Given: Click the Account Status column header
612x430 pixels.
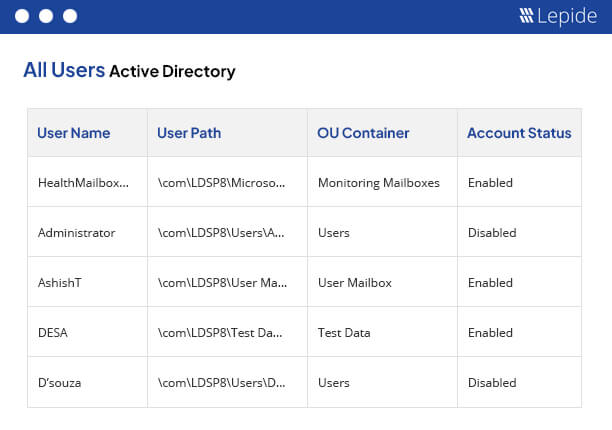Looking at the screenshot, I should pyautogui.click(x=519, y=133).
